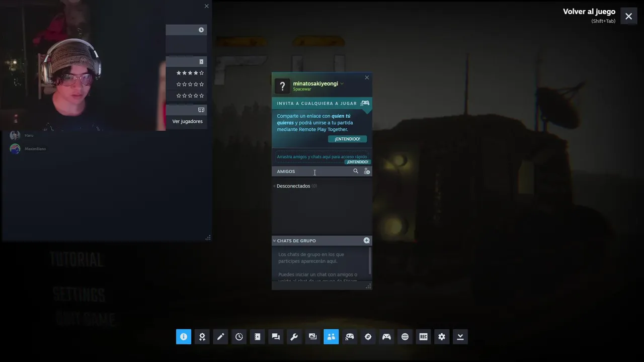The height and width of the screenshot is (362, 644).
Task: Expand the Desconectados friends group
Action: click(x=296, y=186)
